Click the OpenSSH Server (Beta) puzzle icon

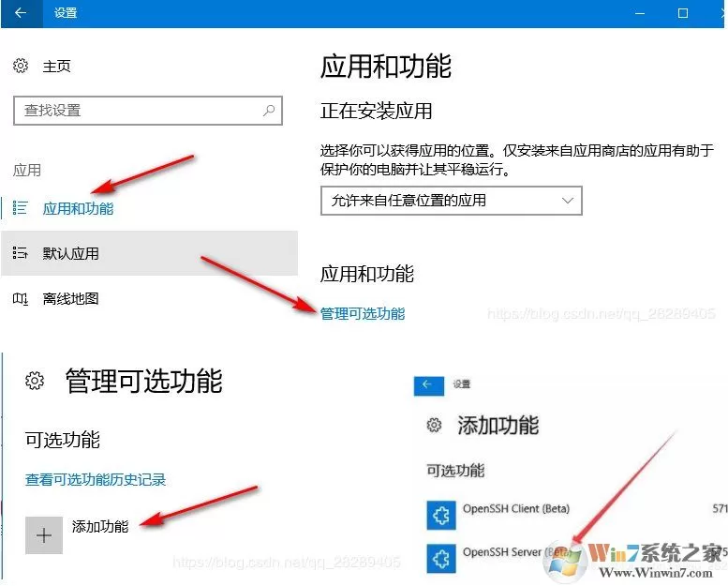coord(441,558)
